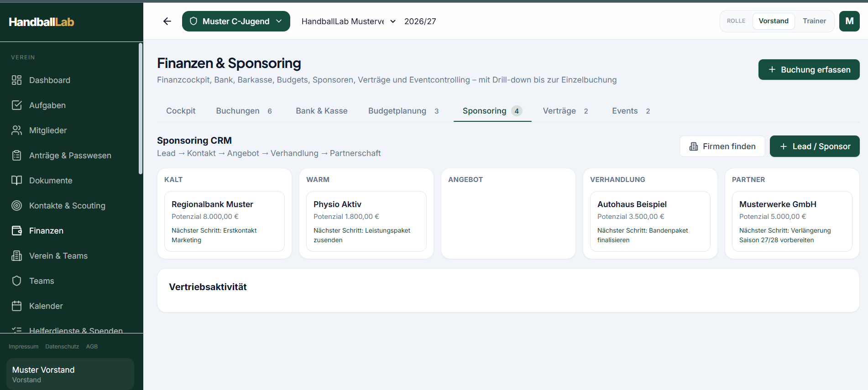Click the Finanzen wallet icon

[x=16, y=231]
